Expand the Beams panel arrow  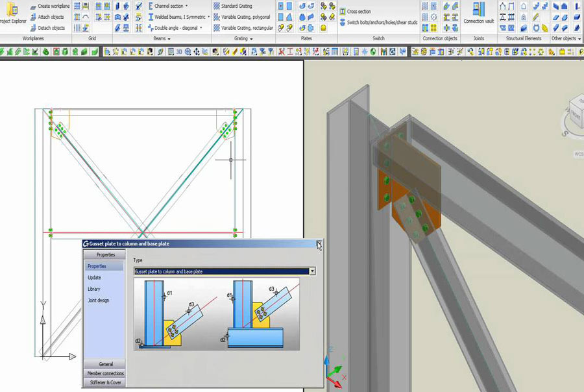click(x=169, y=39)
